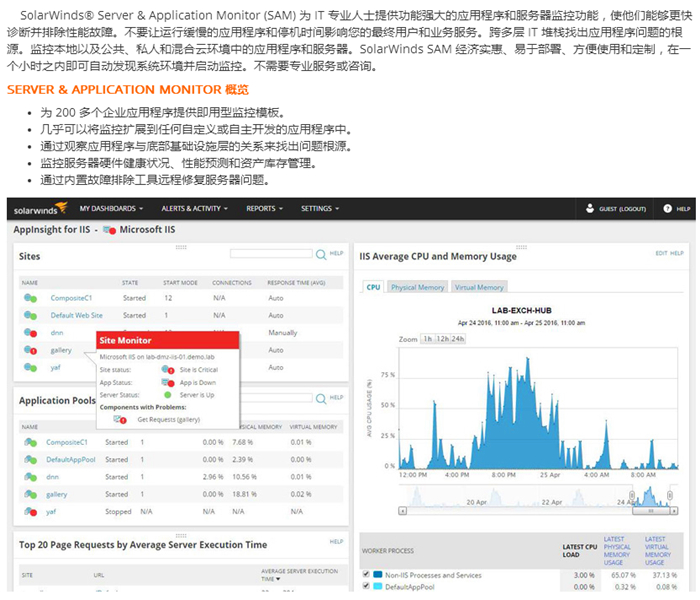700x600 pixels.
Task: Click App is Down status icon in popup
Action: [168, 383]
